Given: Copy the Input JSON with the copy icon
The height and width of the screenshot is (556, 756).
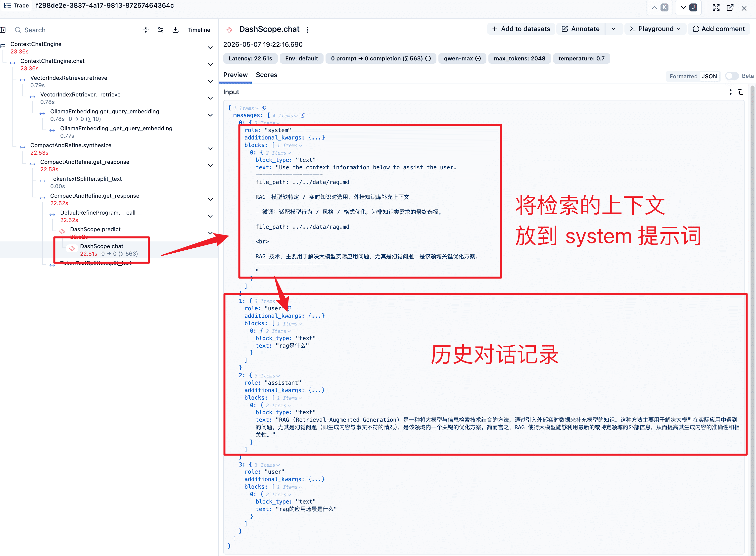Looking at the screenshot, I should click(741, 92).
